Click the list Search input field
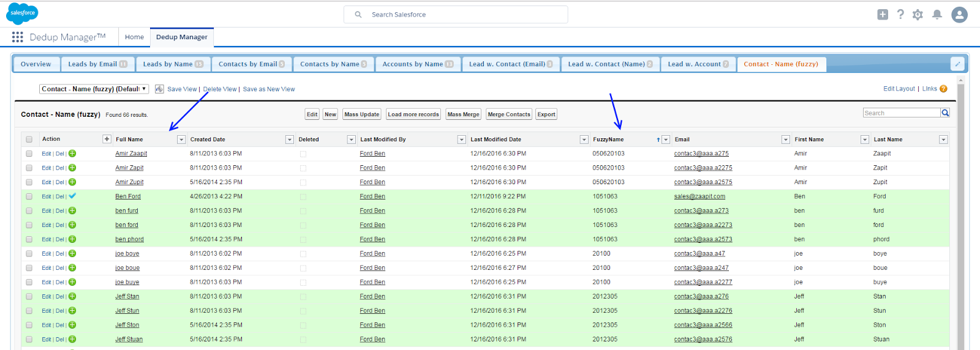This screenshot has width=980, height=350. pos(902,113)
